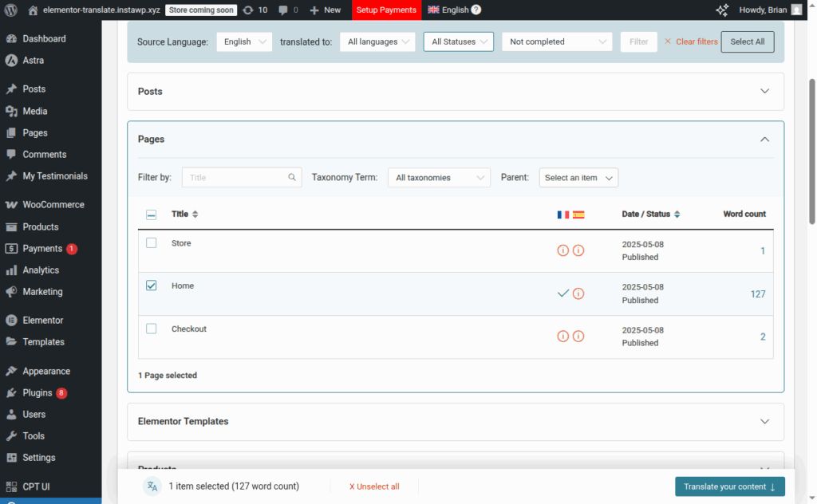Click the Payments notification badge
The height and width of the screenshot is (504, 817).
[x=71, y=249]
